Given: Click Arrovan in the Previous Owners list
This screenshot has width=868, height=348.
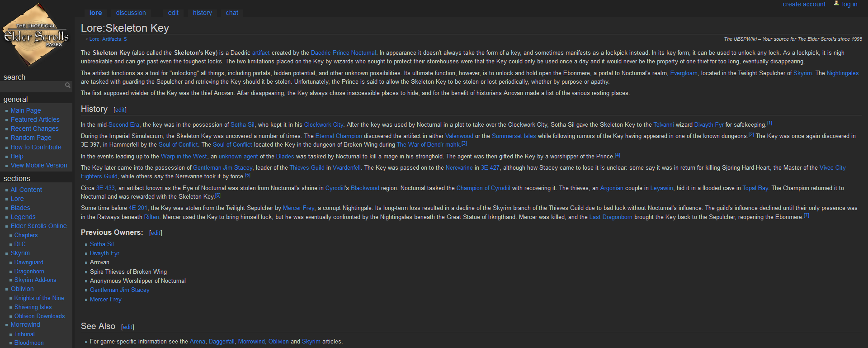Looking at the screenshot, I should (99, 262).
